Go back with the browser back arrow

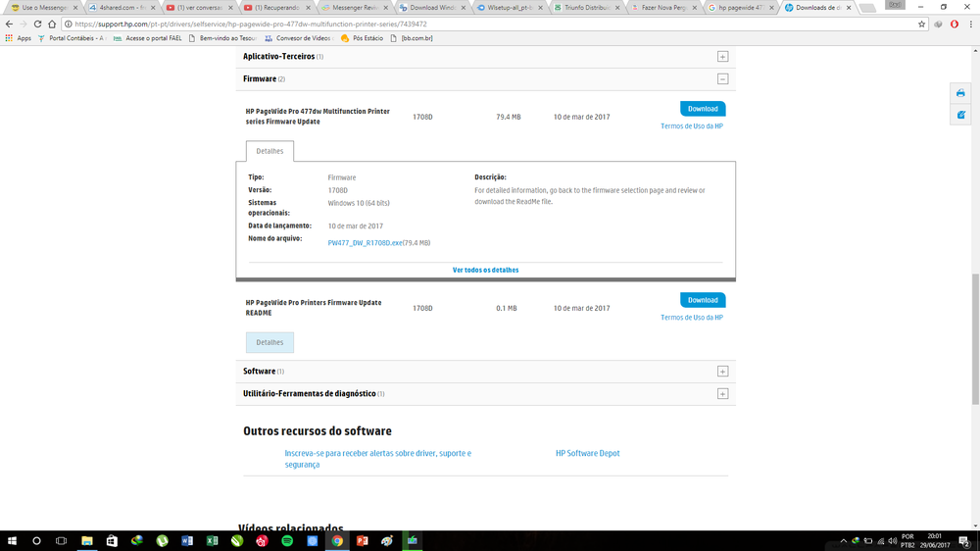coord(9,24)
